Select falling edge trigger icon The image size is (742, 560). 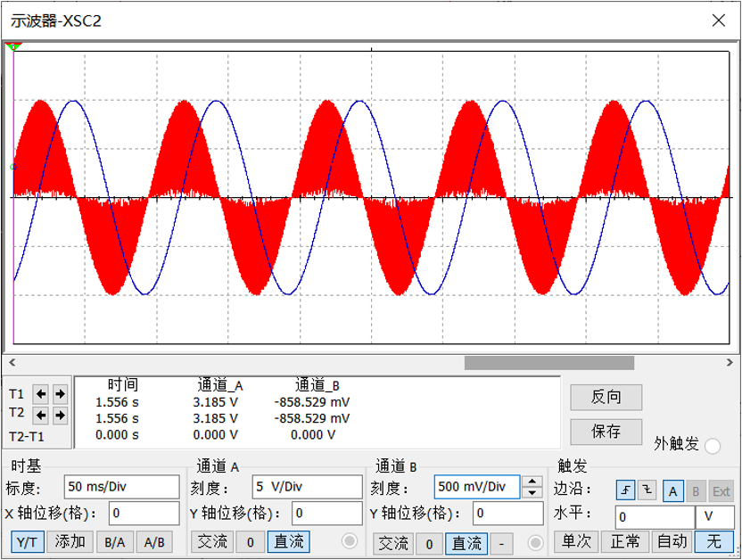point(647,490)
